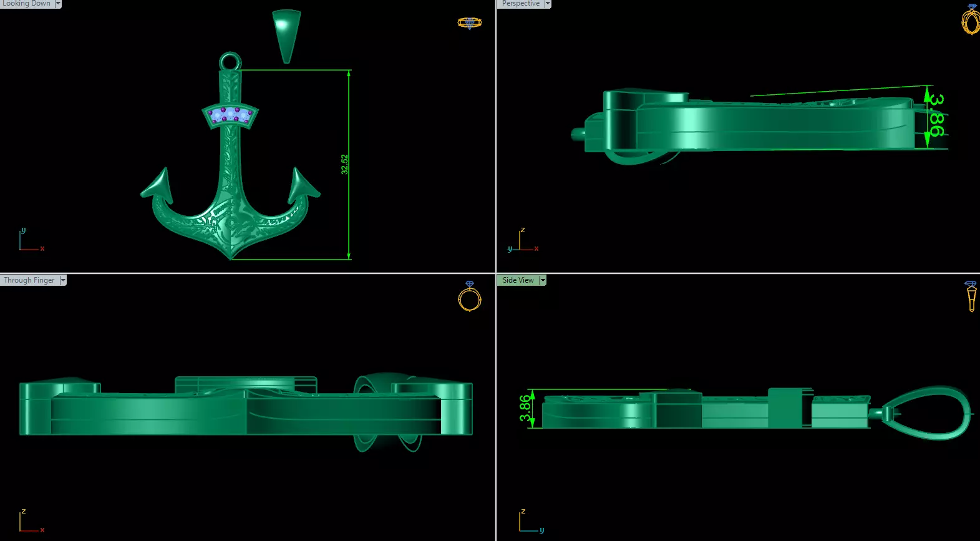Select the bail loop in Side View

(928, 413)
